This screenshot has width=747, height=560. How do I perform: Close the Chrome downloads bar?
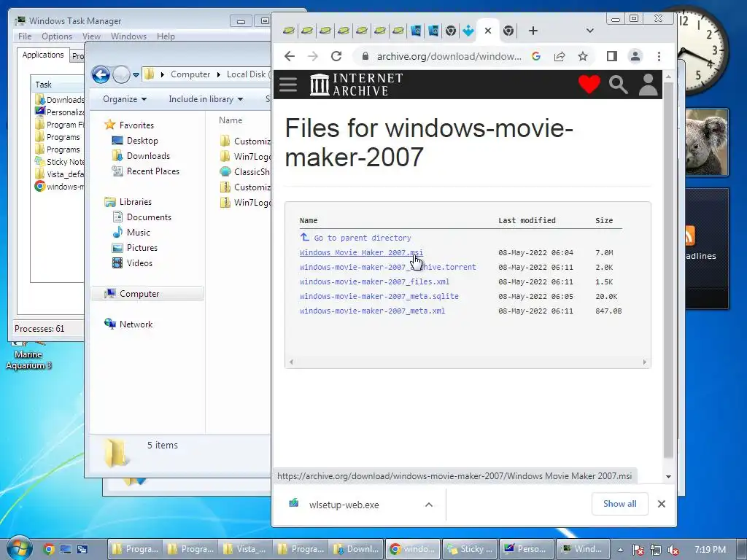(661, 504)
